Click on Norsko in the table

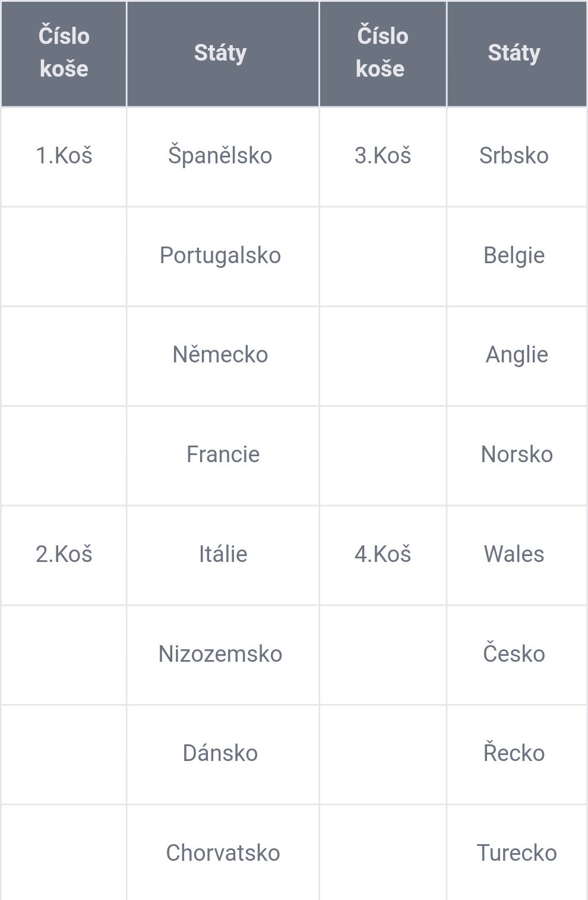point(517,454)
